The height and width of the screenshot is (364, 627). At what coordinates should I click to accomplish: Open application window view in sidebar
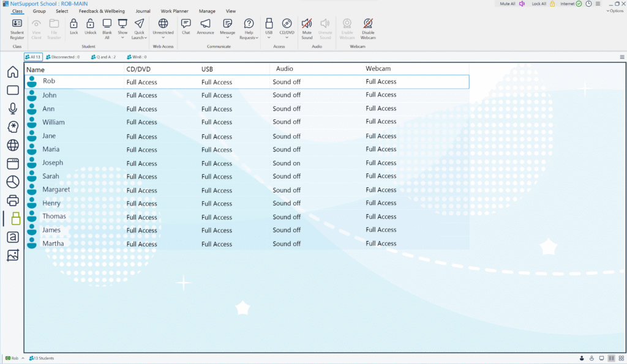[13, 163]
